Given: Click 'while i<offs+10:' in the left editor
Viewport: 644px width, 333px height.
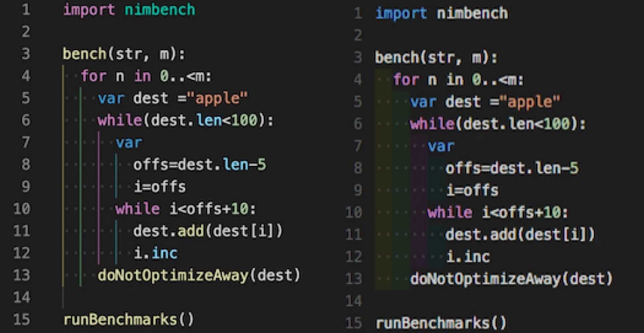Looking at the screenshot, I should 185,209.
